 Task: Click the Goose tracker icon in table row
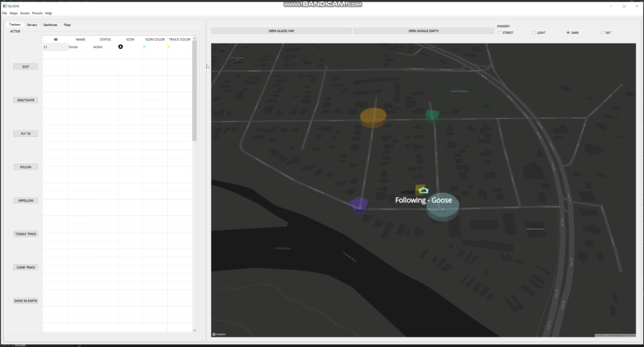(120, 47)
